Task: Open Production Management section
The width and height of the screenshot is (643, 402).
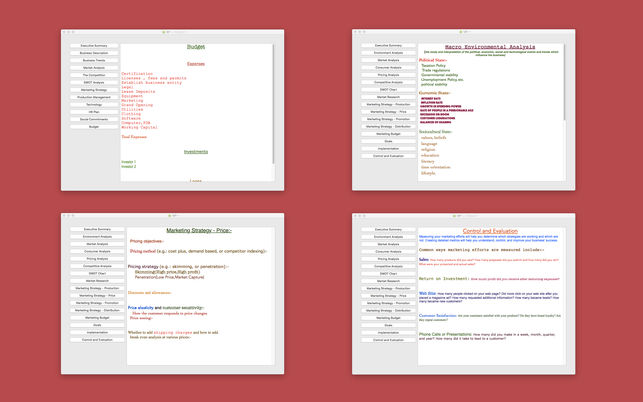Action: tap(94, 97)
